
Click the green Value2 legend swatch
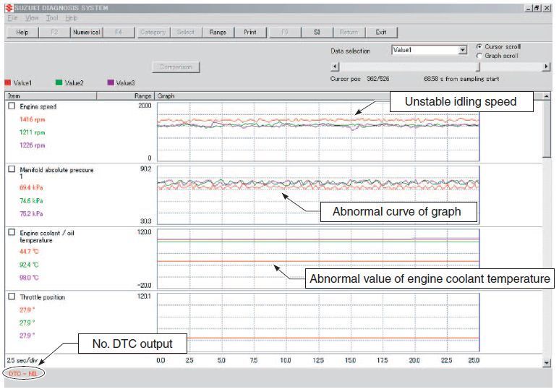pos(59,82)
